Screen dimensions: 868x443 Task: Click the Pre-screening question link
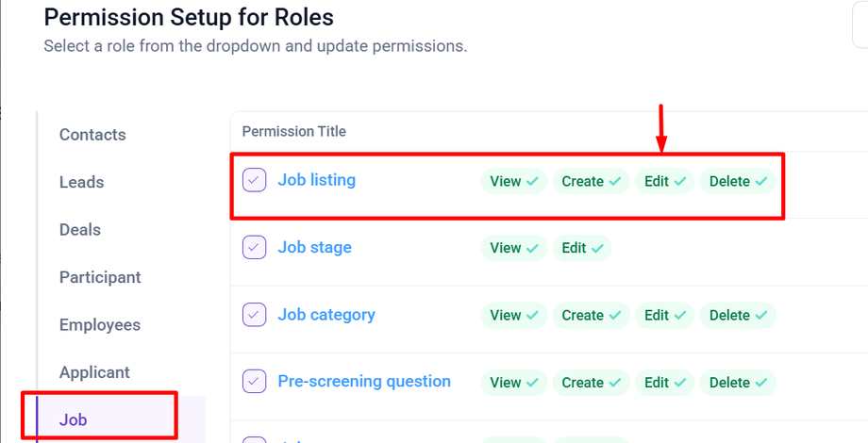[x=364, y=382]
